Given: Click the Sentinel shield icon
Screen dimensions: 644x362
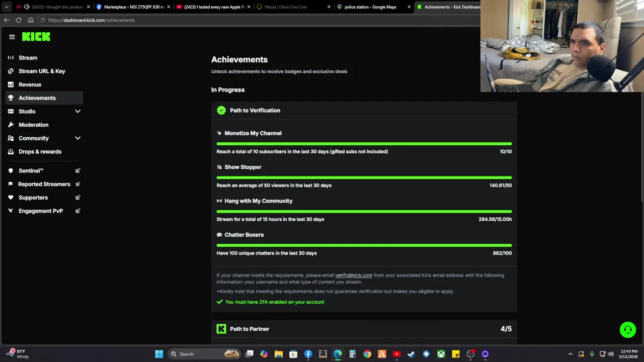Looking at the screenshot, I should tap(11, 170).
